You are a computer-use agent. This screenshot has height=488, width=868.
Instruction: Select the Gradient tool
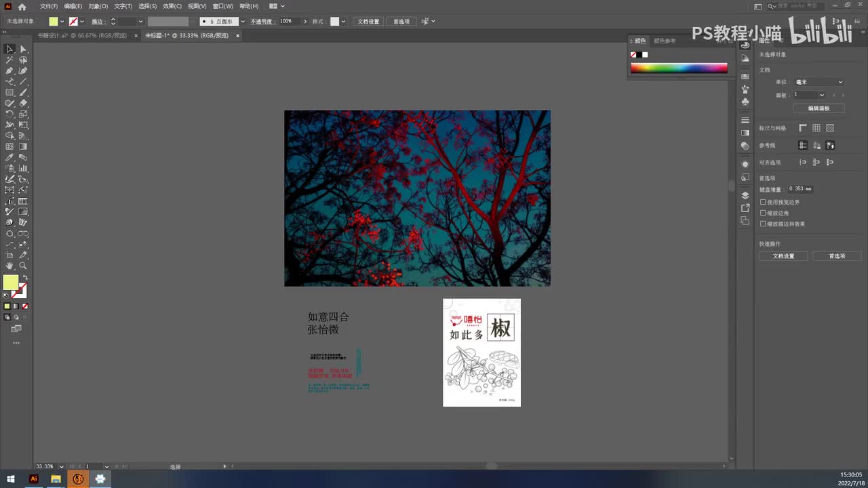coord(23,146)
